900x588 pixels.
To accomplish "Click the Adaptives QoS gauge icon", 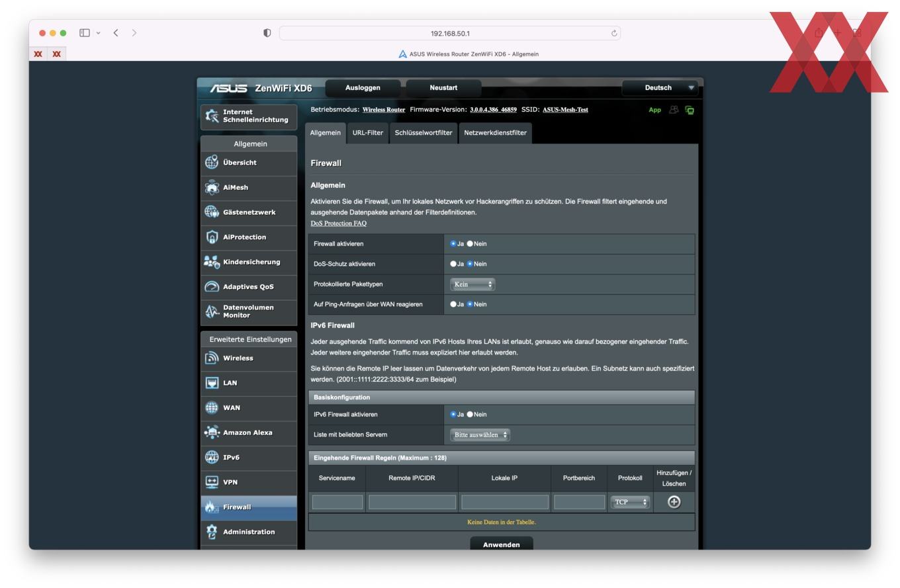I will tap(212, 286).
